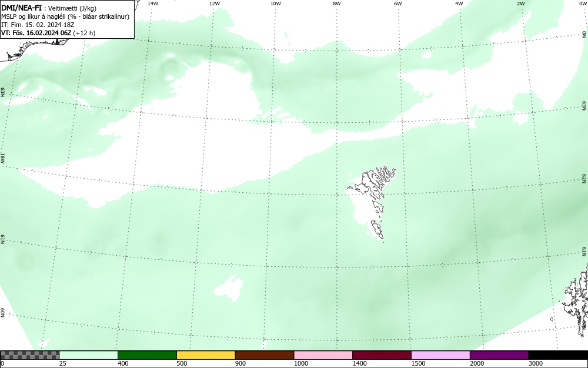This screenshot has width=588, height=368.
Task: Click the legend value 900
Action: 240,363
